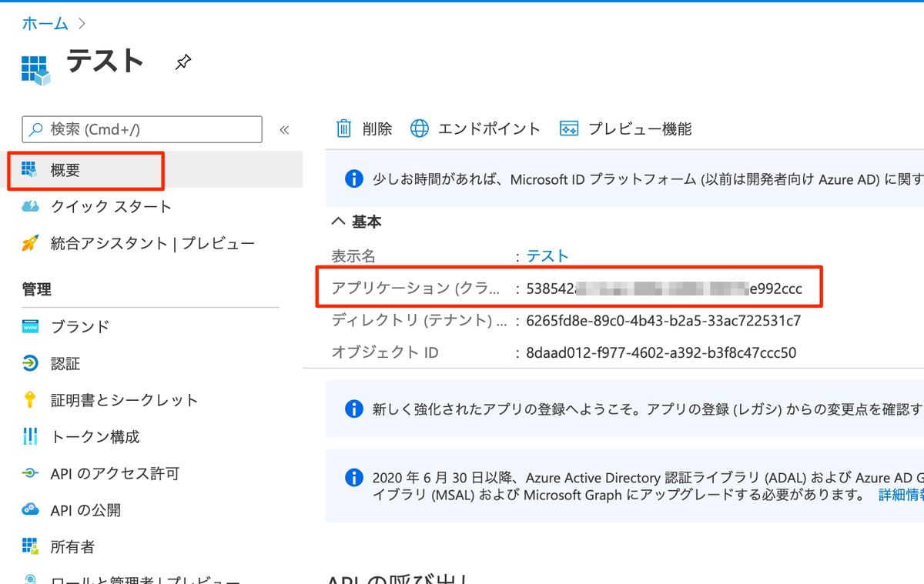Click the 管理 section heading
This screenshot has height=584, width=924.
click(37, 289)
